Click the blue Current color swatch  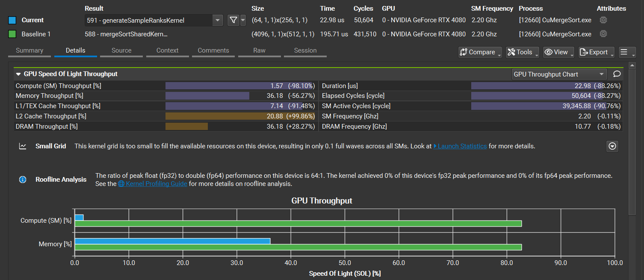click(12, 20)
